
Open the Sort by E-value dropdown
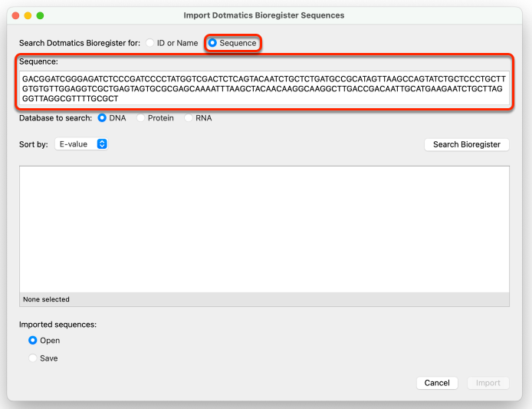[81, 144]
